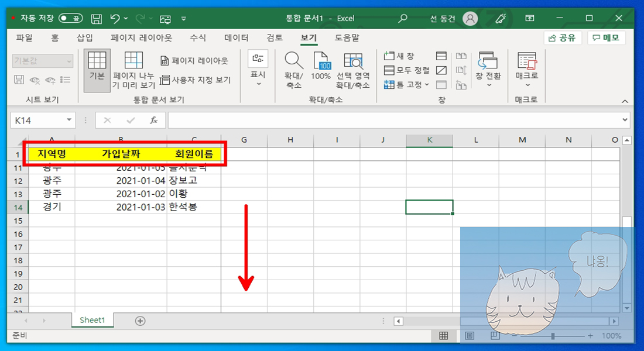
Task: Click the search magnifier in title bar
Action: pos(403,19)
